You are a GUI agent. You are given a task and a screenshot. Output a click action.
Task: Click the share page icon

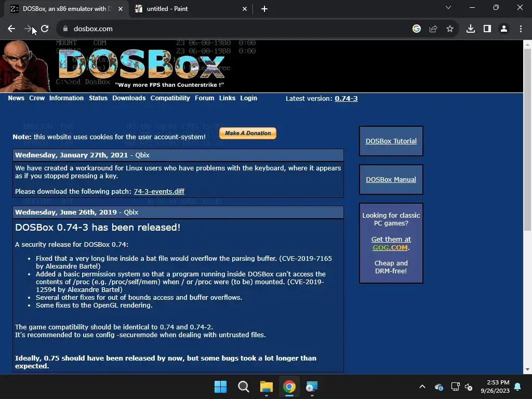433,29
